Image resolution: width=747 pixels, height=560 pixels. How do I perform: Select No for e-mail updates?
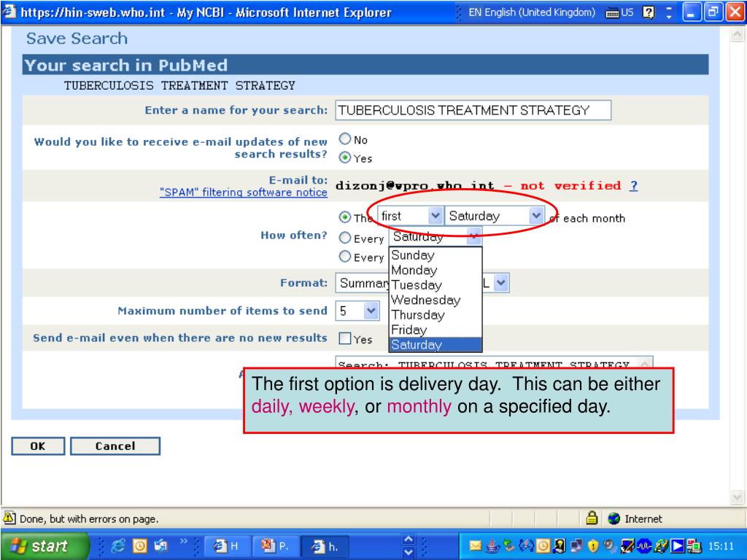click(345, 139)
